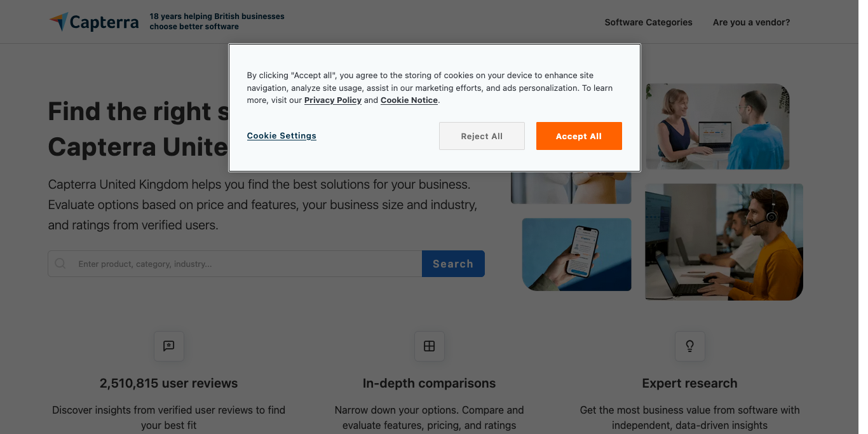The width and height of the screenshot is (868, 434).
Task: Open the Privacy Policy link
Action: point(333,100)
